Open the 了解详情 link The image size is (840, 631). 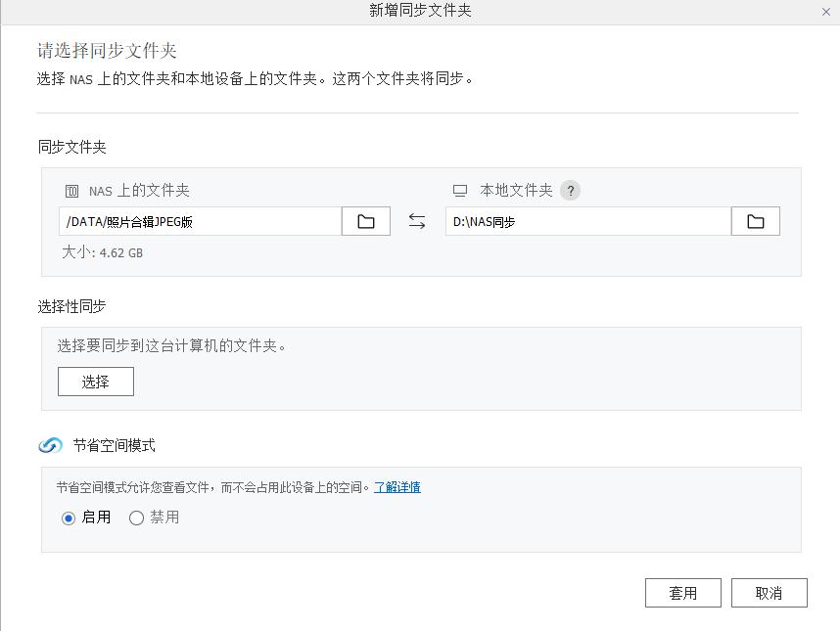click(396, 486)
